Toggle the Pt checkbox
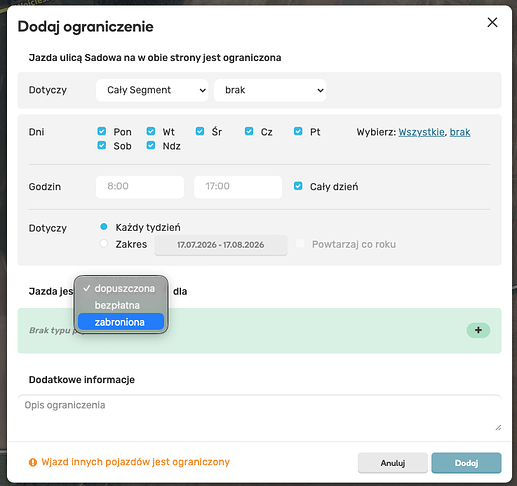 pos(298,131)
